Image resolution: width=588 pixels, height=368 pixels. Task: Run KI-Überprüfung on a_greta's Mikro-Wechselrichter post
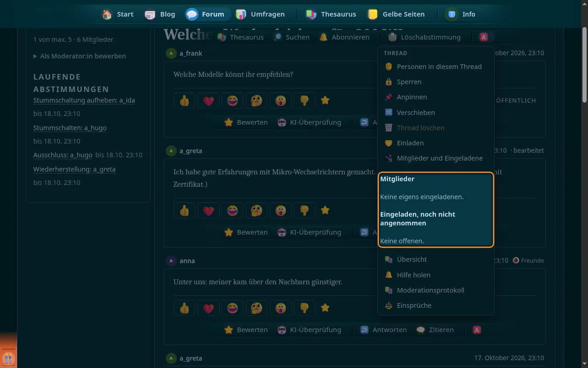tap(310, 232)
